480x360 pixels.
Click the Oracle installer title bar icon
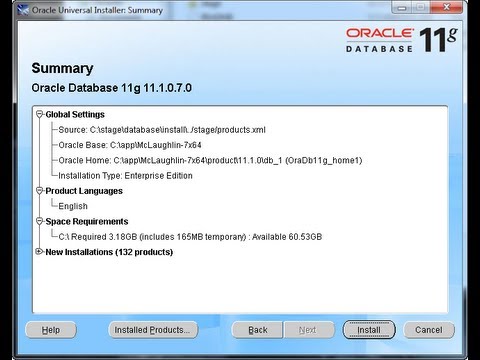(x=23, y=10)
